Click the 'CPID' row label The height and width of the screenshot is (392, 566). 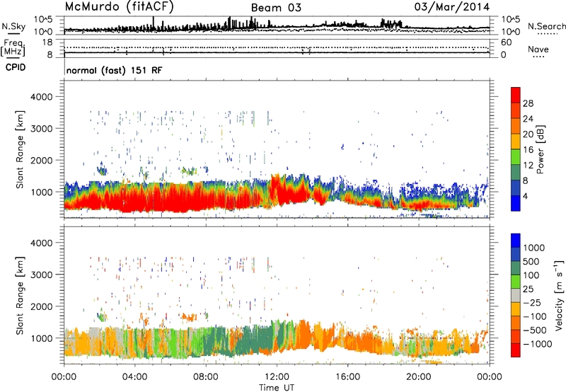click(16, 67)
